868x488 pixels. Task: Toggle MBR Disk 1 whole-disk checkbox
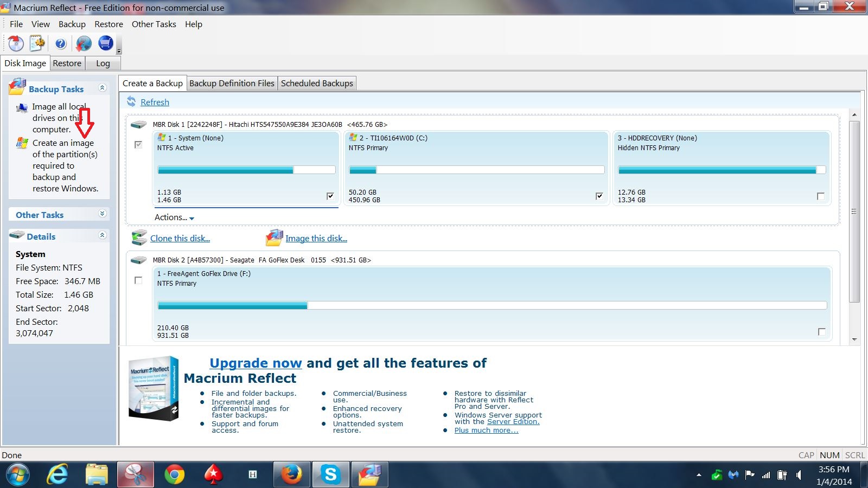pyautogui.click(x=138, y=145)
